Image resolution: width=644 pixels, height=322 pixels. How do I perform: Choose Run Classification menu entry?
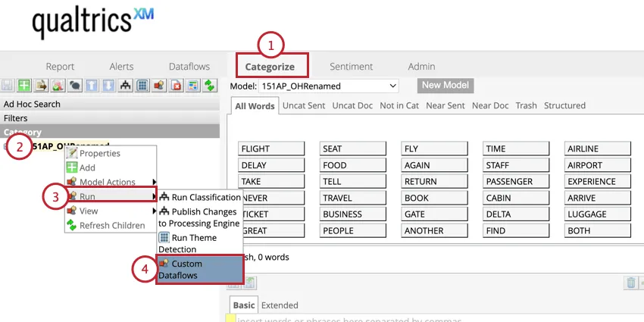tap(200, 197)
